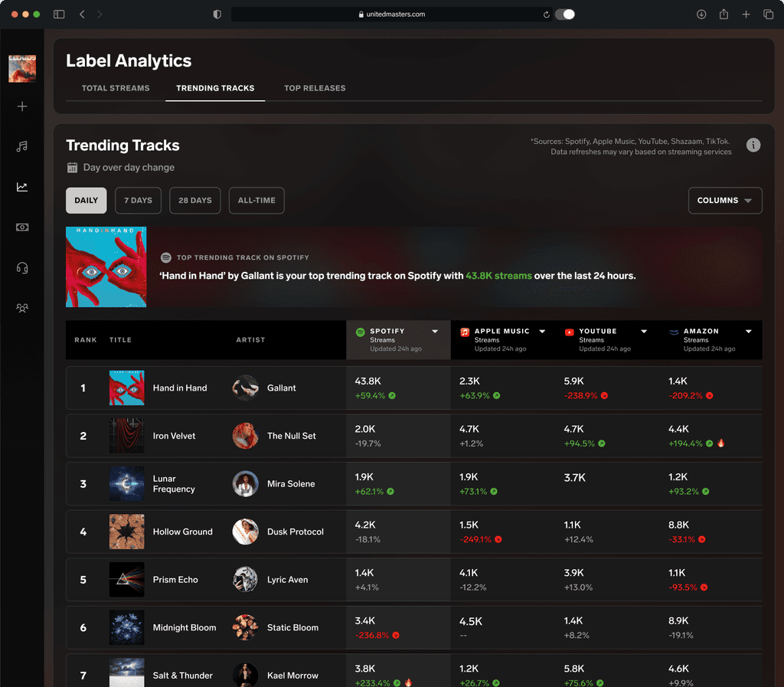The height and width of the screenshot is (687, 784).
Task: Click the 8.9K Amazon value for Midnight Bloom
Action: (x=678, y=621)
